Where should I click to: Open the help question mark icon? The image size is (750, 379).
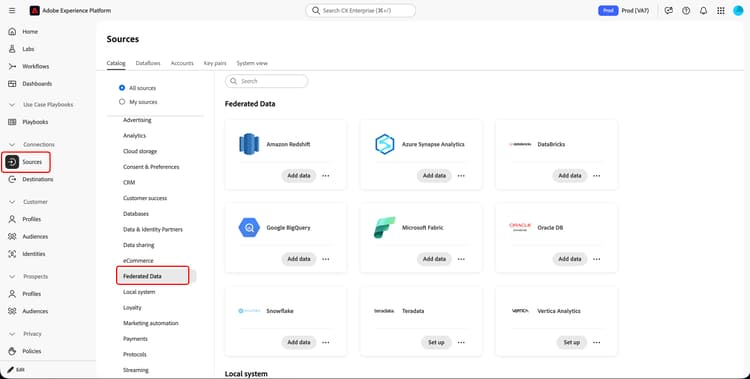click(x=686, y=11)
